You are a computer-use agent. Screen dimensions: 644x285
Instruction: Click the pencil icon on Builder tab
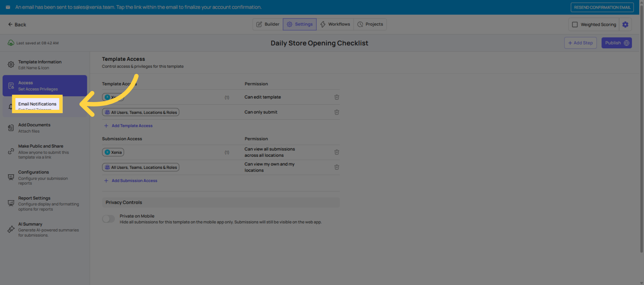tap(259, 24)
